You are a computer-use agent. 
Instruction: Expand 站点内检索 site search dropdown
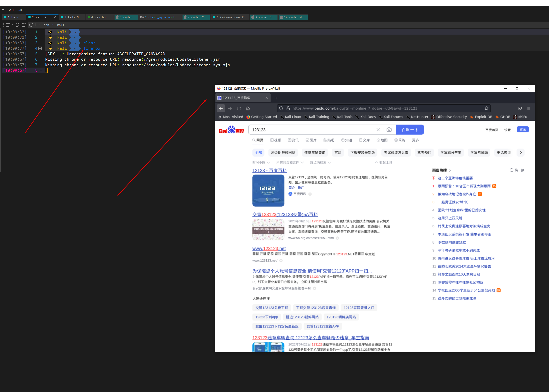320,163
